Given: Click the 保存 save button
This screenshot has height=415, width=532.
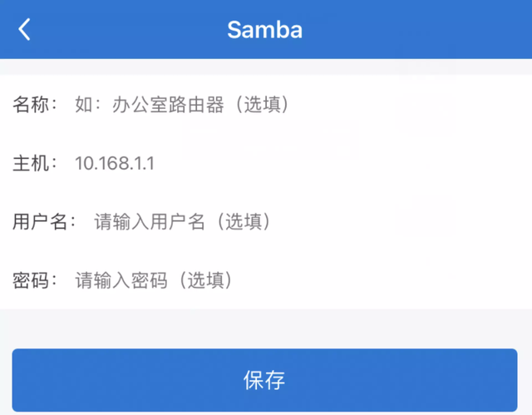Looking at the screenshot, I should (x=264, y=380).
